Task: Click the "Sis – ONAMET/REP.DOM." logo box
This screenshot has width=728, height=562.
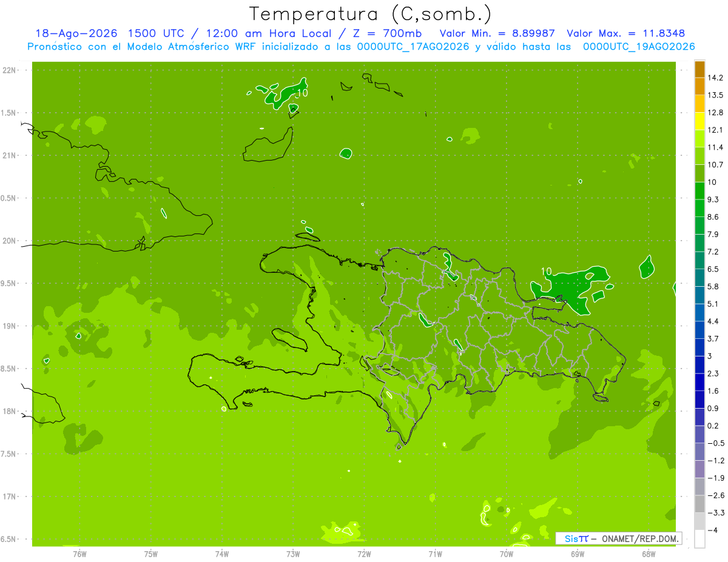Action: (618, 538)
